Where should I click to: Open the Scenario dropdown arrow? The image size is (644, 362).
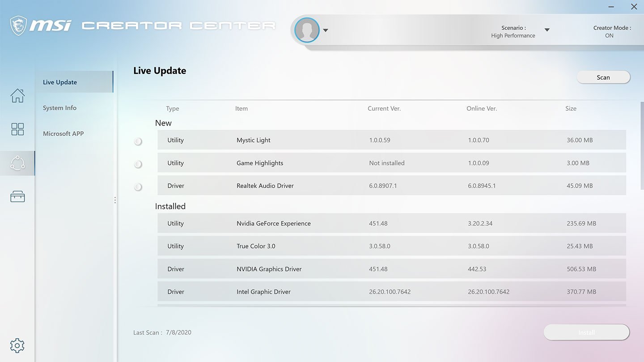tap(547, 30)
